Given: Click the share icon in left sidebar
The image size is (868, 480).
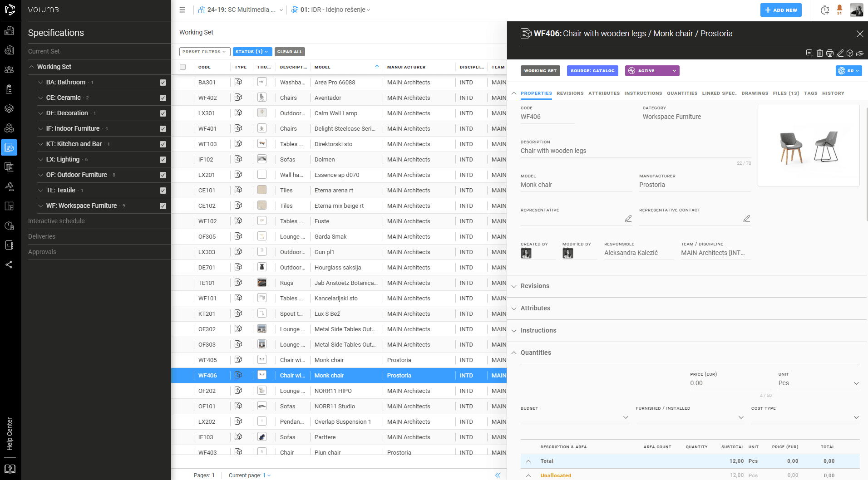Looking at the screenshot, I should [9, 264].
